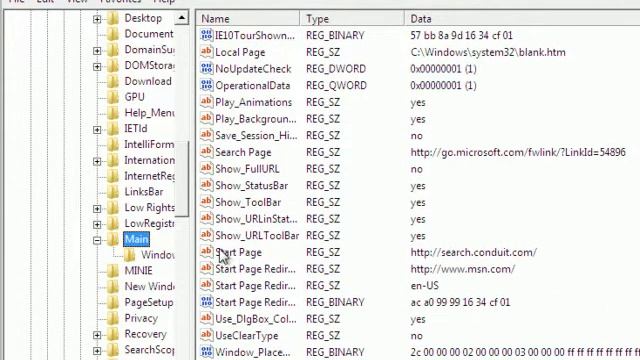
Task: Click the folder icon of the Main key
Action: tap(113, 239)
